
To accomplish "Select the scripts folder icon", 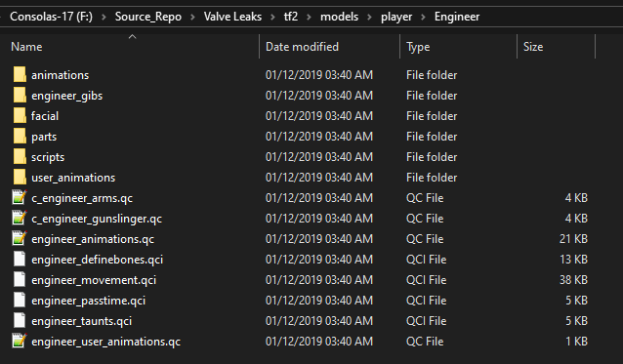I will click(x=20, y=157).
